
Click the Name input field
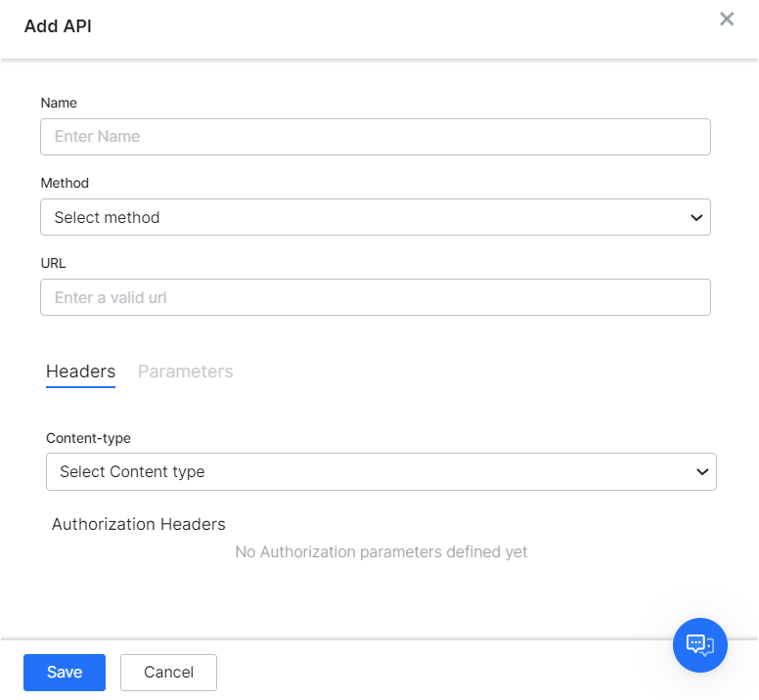[375, 137]
